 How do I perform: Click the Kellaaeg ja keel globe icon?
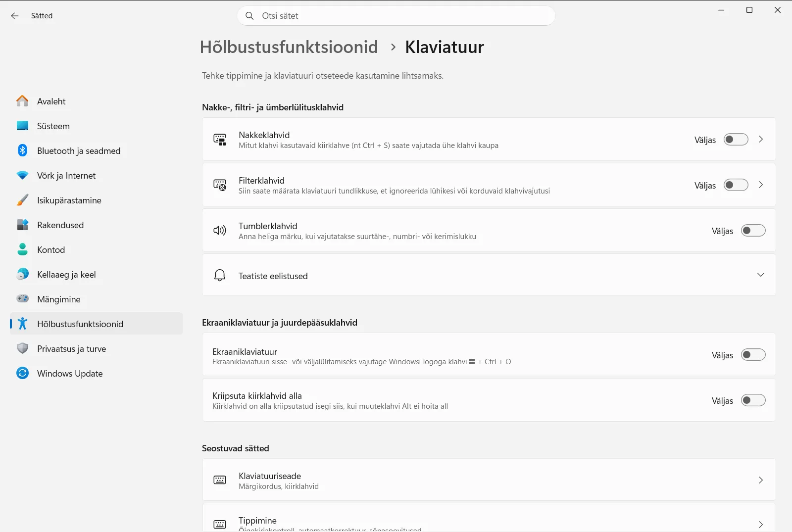tap(22, 274)
